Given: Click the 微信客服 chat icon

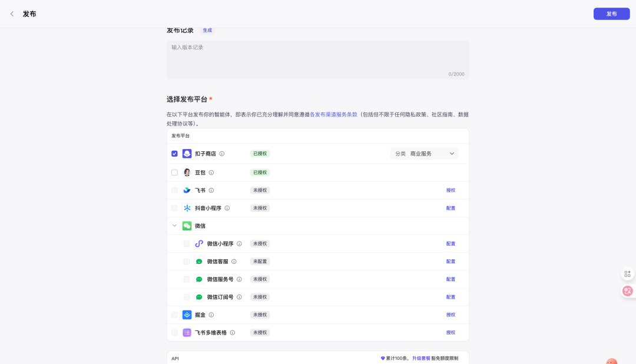Looking at the screenshot, I should tap(199, 262).
